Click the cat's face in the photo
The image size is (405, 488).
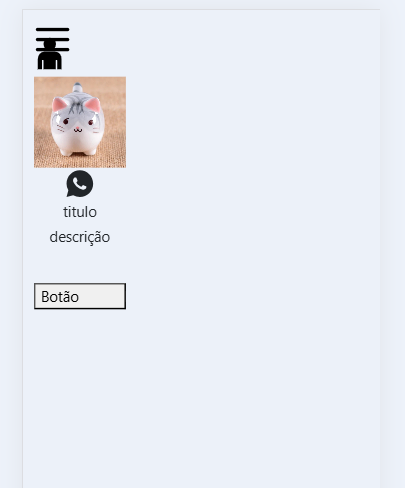[78, 125]
